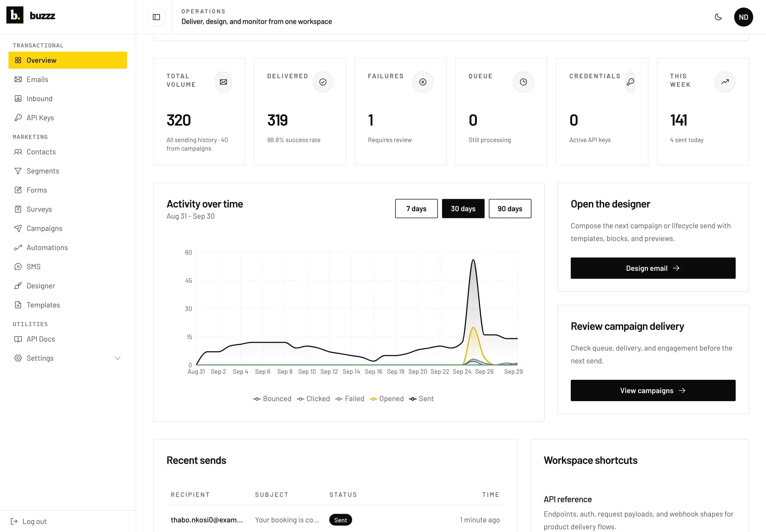The image size is (766, 532).
Task: Toggle the Failed legend series
Action: point(350,399)
